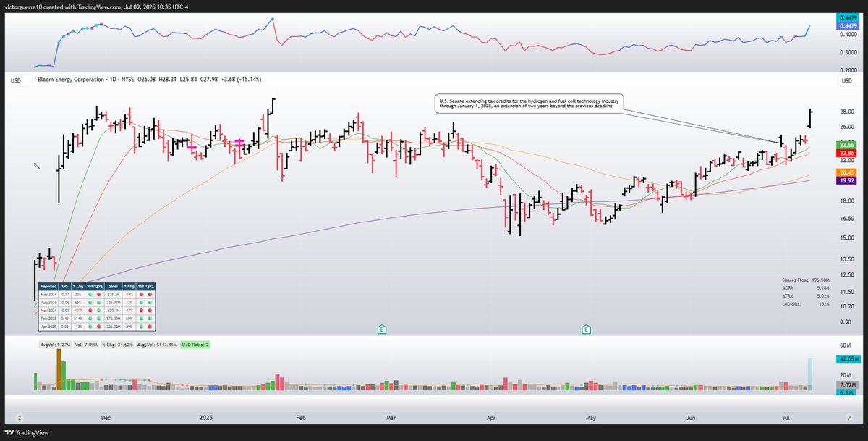This screenshot has height=441, width=868.
Task: Click the gray 7.09M volume scale label
Action: [846, 385]
